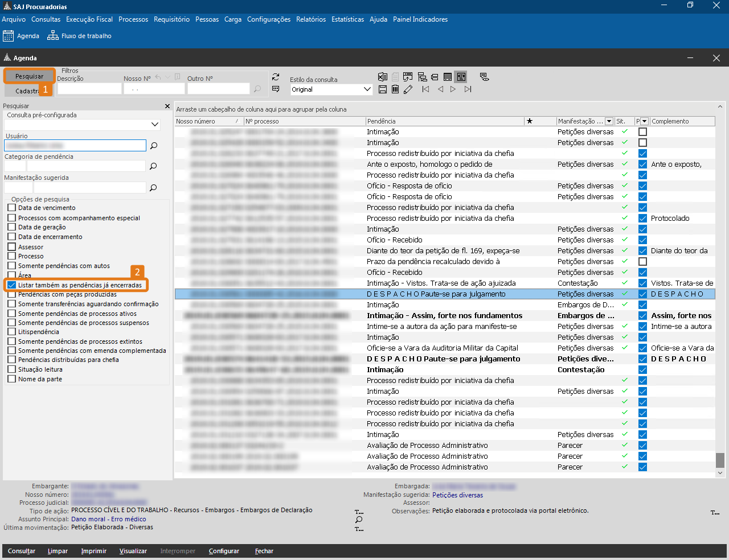This screenshot has width=729, height=560.
Task: Check Somente pendências de processos ativos
Action: click(x=12, y=314)
